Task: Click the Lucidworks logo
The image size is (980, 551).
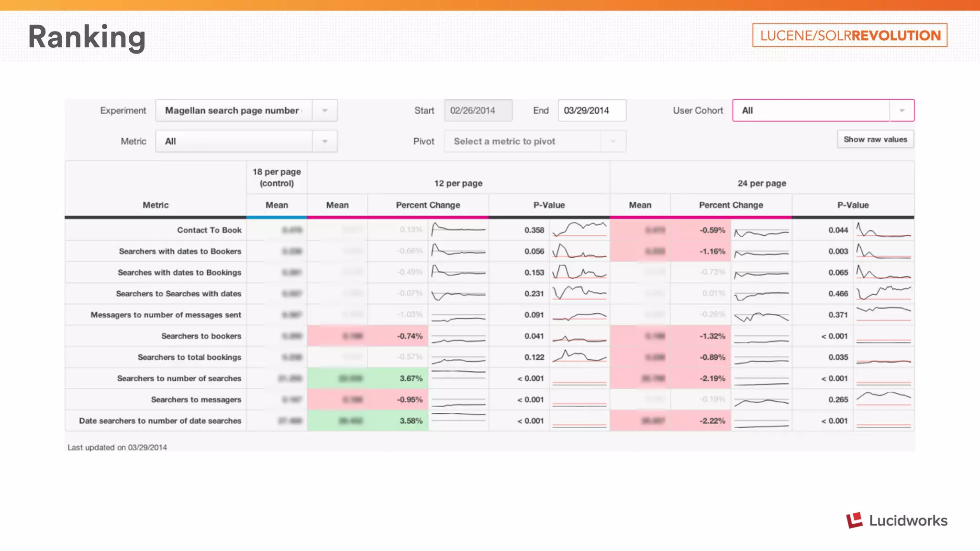Action: coord(896,520)
